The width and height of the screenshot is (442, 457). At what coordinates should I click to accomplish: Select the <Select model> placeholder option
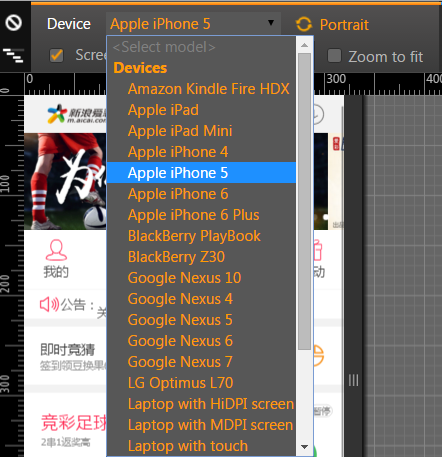click(201, 47)
